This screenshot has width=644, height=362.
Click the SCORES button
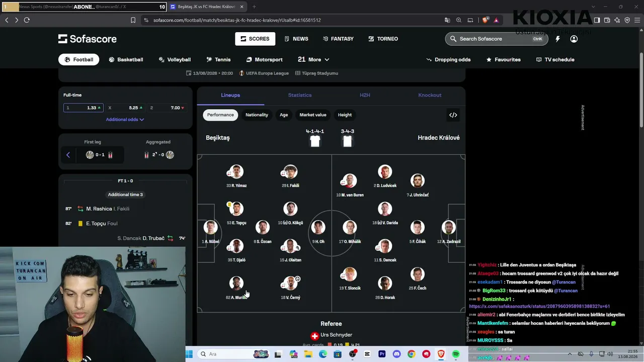click(255, 39)
